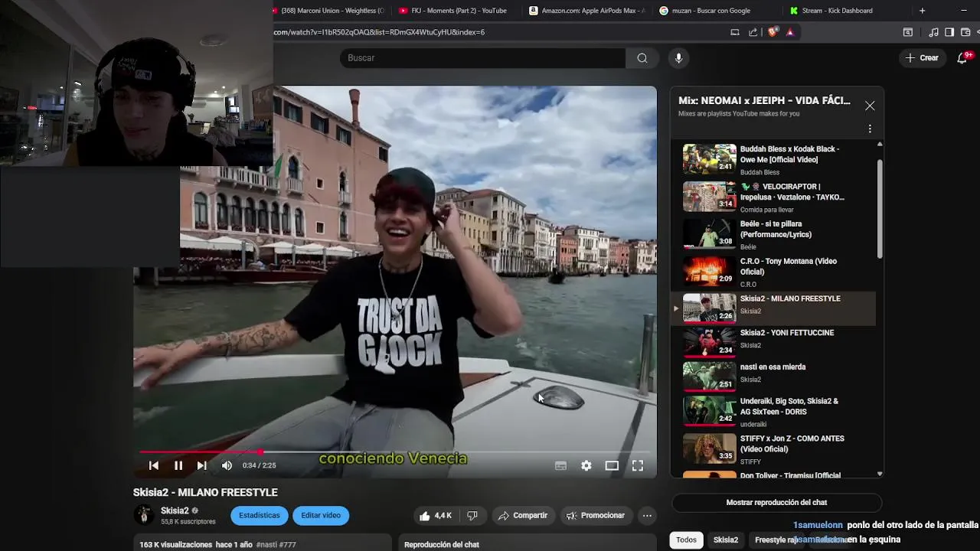Image resolution: width=980 pixels, height=551 pixels.
Task: Switch to the Amazon Apple AirPods Max tab
Action: (x=586, y=11)
